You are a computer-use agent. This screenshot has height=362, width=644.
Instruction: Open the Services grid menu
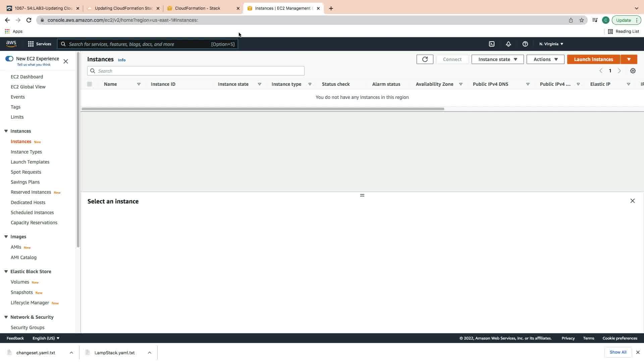click(39, 44)
